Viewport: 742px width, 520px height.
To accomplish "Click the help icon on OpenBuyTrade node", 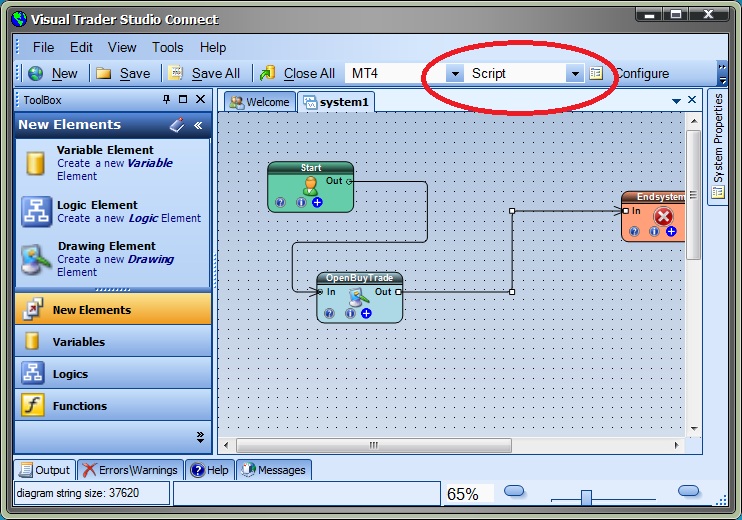I will tap(329, 313).
